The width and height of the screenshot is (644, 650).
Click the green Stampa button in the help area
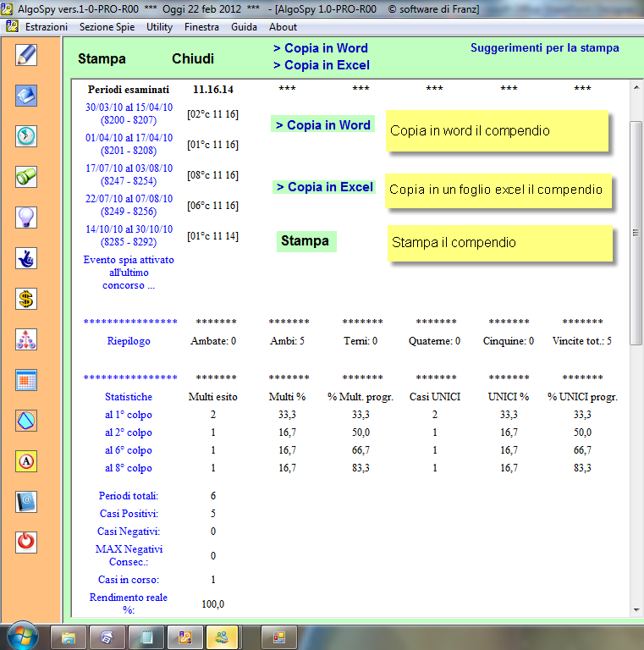click(x=306, y=241)
